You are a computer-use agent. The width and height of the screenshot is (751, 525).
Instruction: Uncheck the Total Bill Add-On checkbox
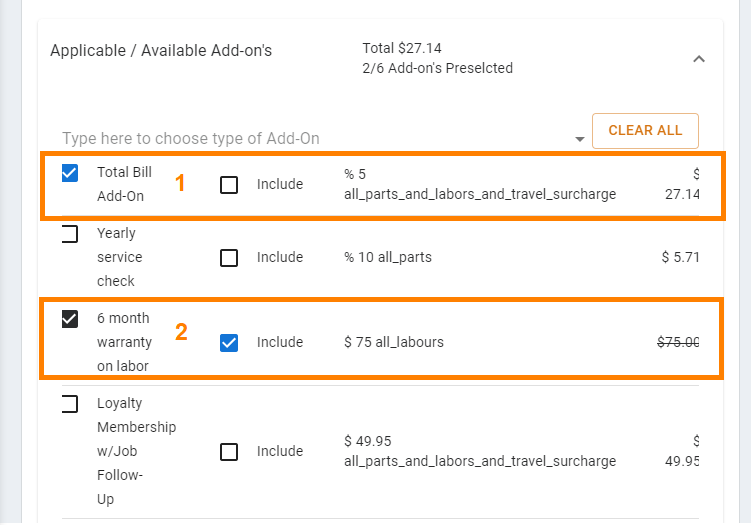click(x=70, y=173)
